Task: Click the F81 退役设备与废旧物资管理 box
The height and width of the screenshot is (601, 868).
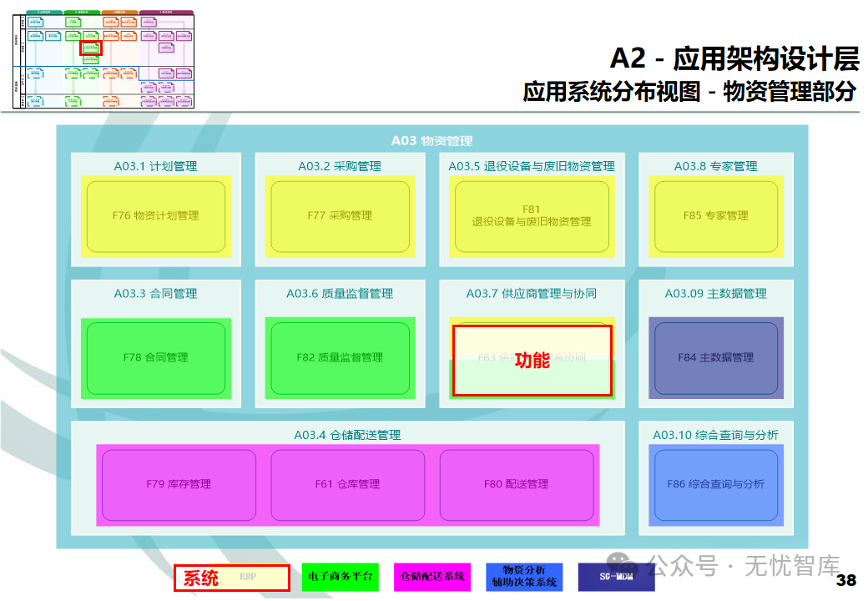Action: point(532,216)
